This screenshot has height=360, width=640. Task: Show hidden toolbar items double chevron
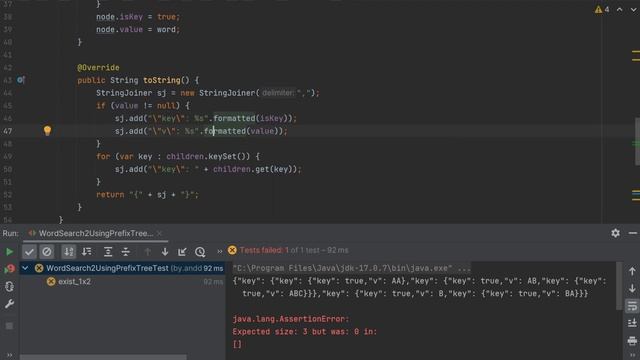click(220, 251)
